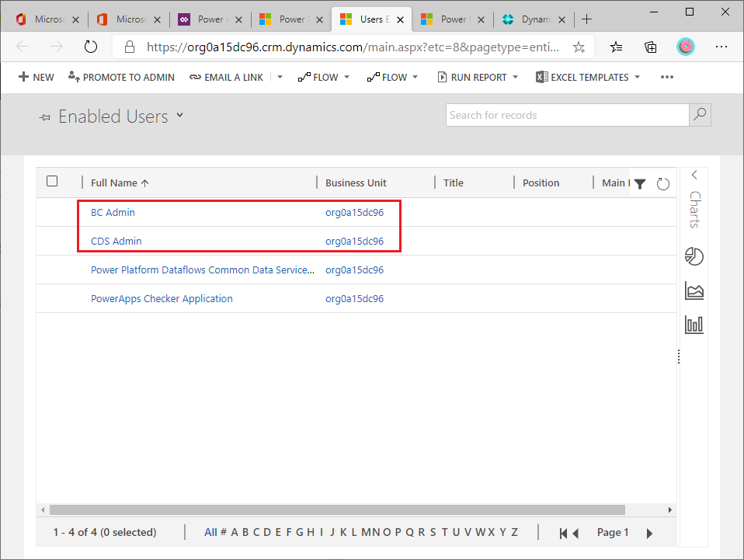Click the charts pane resize handle dots
This screenshot has width=744, height=560.
pyautogui.click(x=679, y=357)
